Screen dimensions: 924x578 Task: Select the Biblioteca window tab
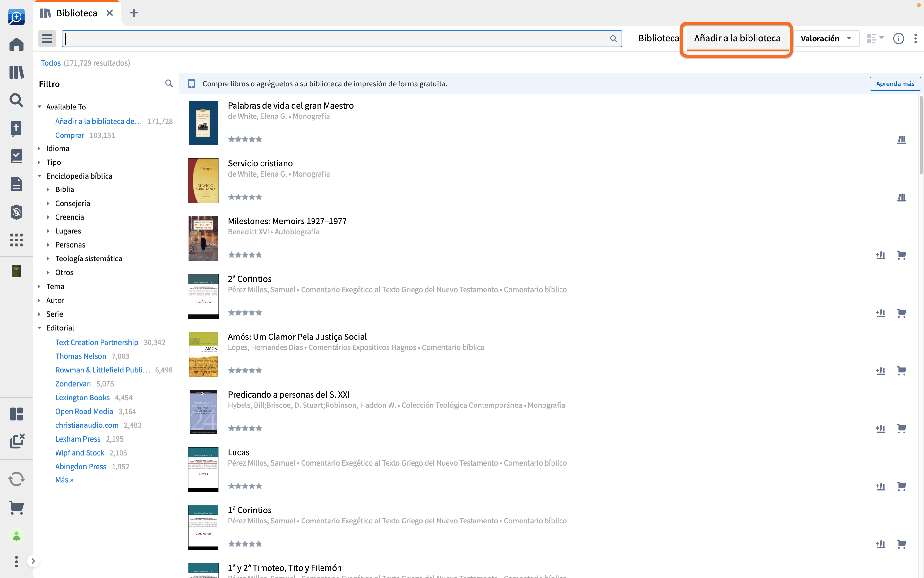(x=76, y=13)
